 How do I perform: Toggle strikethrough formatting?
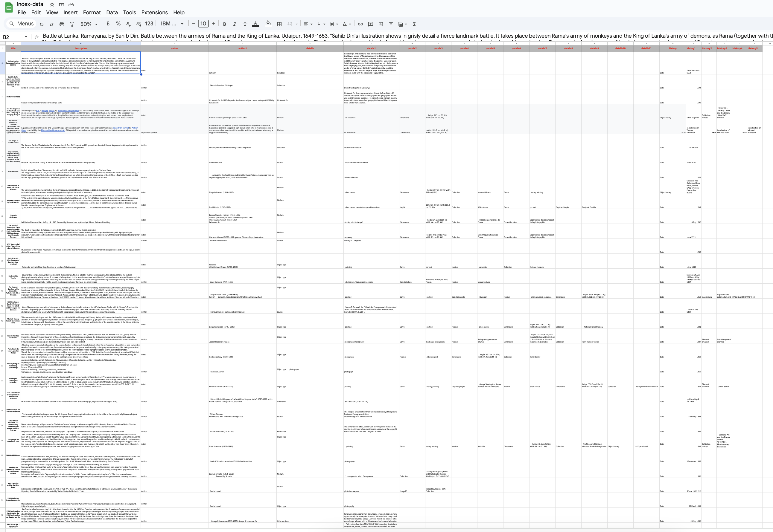click(245, 24)
